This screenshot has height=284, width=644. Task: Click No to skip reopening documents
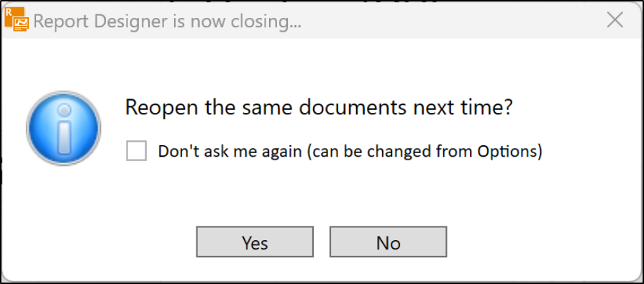tap(388, 242)
